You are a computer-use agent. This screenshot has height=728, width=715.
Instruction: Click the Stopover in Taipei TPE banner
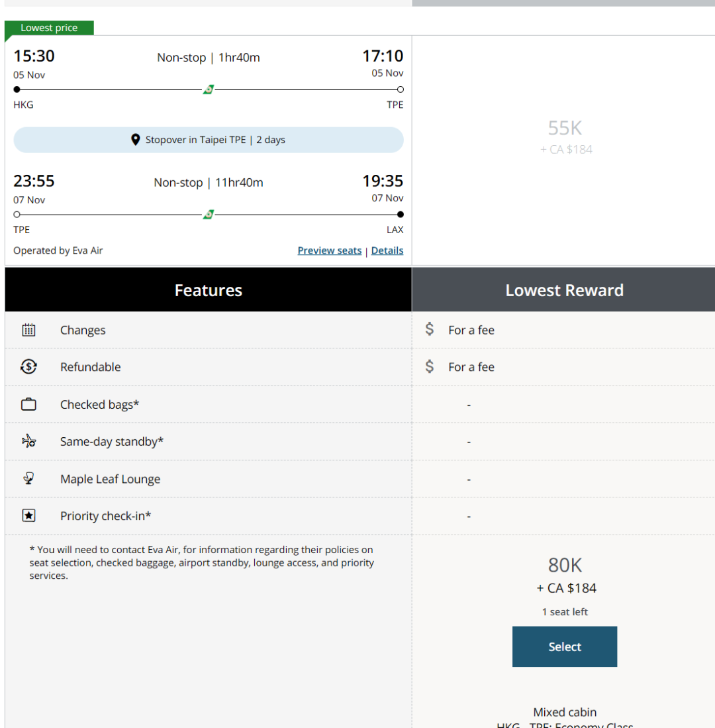click(x=209, y=140)
